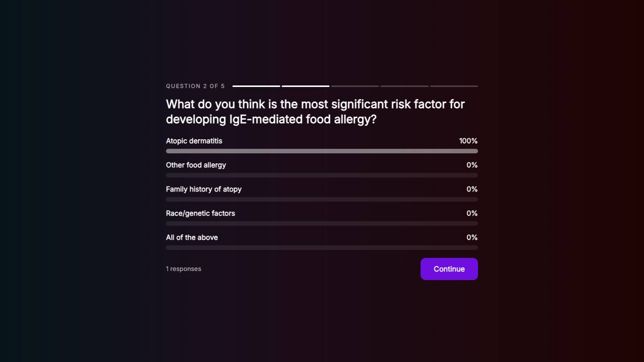Viewport: 644px width, 362px height.
Task: Click the Family history of atopy bar
Action: (x=322, y=199)
